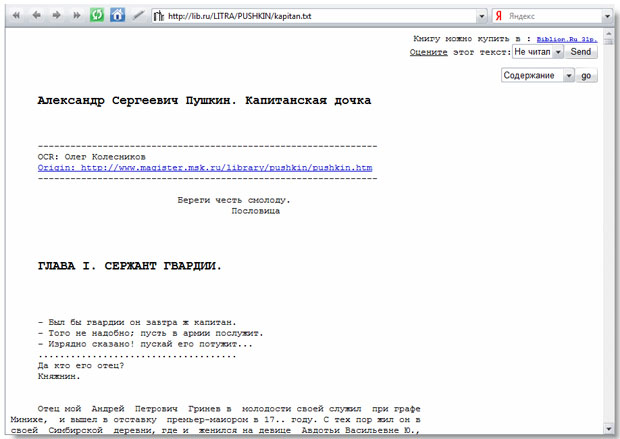Image resolution: width=620 pixels, height=439 pixels.
Task: Click the epigraph 'Береги честь смолоду.'
Action: (234, 200)
